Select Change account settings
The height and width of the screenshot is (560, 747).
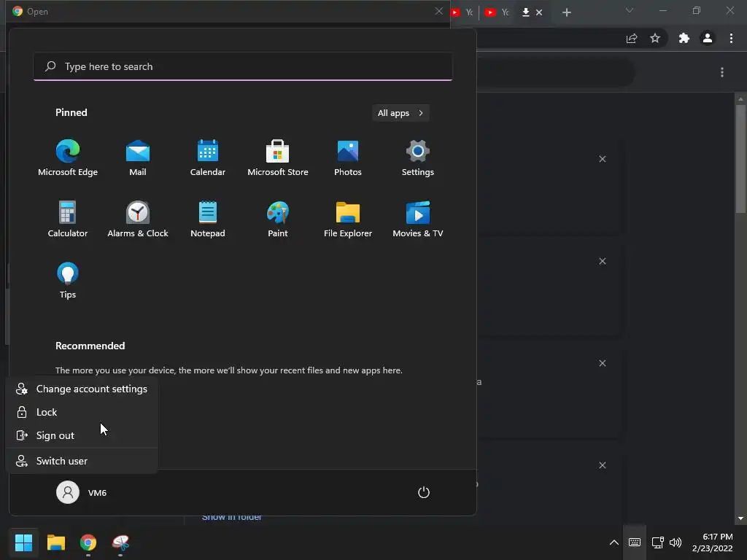coord(82,389)
